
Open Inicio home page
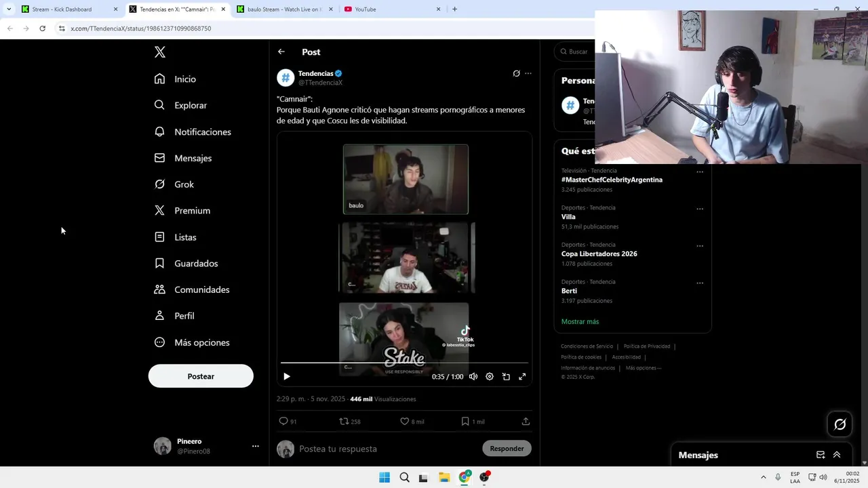pyautogui.click(x=176, y=79)
